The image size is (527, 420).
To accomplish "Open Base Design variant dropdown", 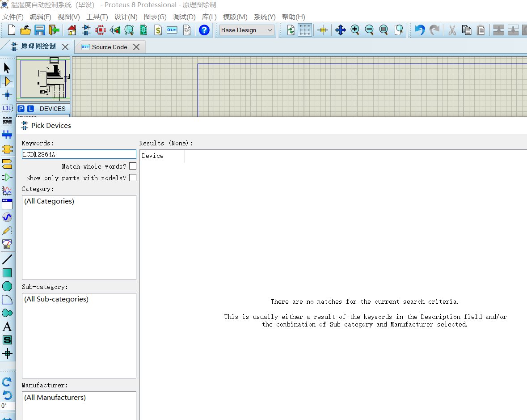I will [x=247, y=30].
